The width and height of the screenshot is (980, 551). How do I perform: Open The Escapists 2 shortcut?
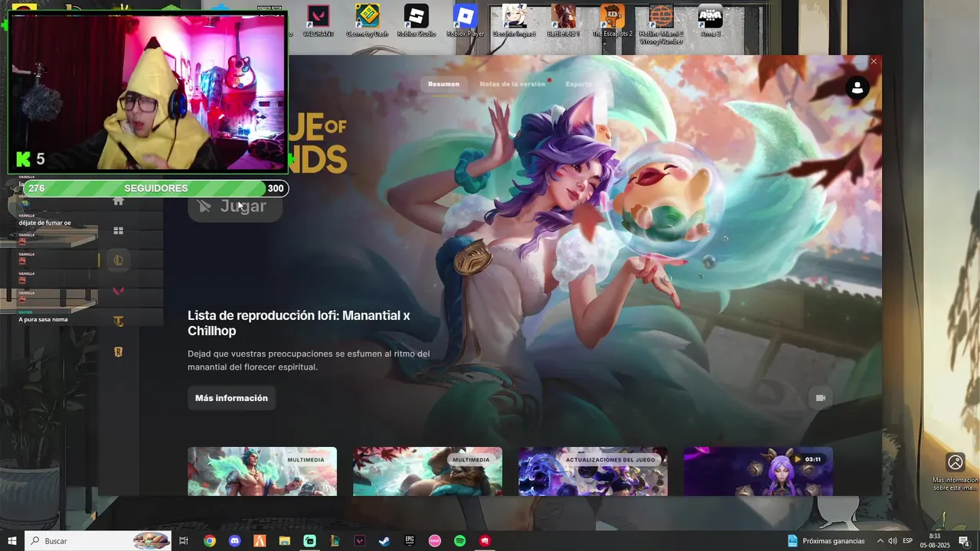pyautogui.click(x=612, y=21)
